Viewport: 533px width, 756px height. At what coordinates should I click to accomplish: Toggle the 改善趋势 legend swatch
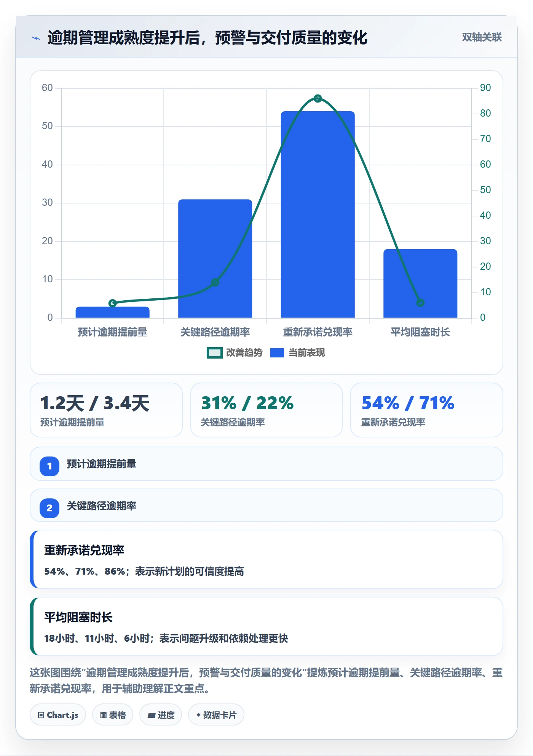click(215, 353)
